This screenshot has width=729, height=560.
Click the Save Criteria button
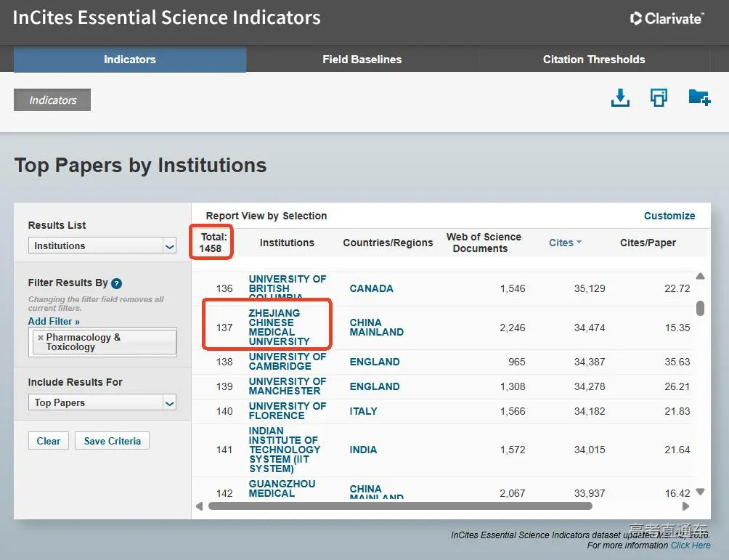(112, 441)
